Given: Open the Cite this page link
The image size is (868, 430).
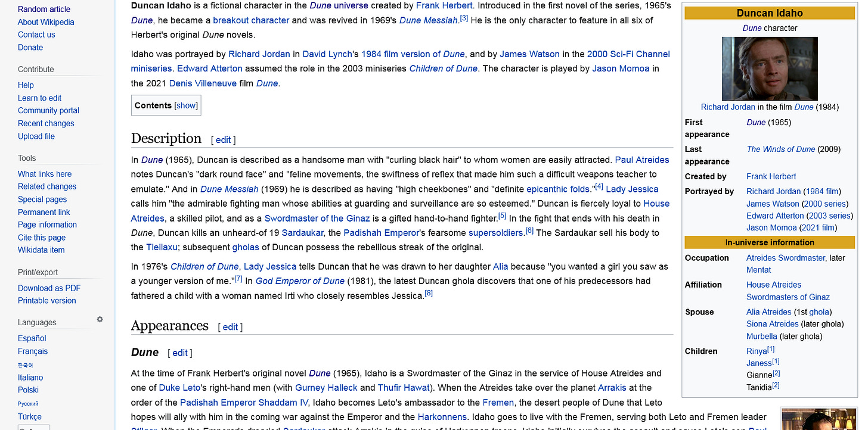Looking at the screenshot, I should click(42, 238).
